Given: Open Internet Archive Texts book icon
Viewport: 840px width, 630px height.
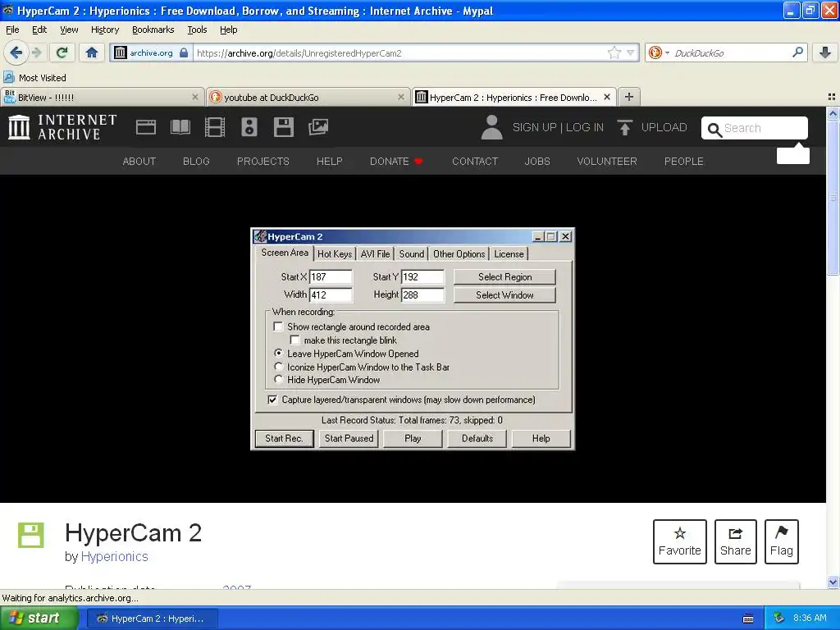Looking at the screenshot, I should (180, 127).
